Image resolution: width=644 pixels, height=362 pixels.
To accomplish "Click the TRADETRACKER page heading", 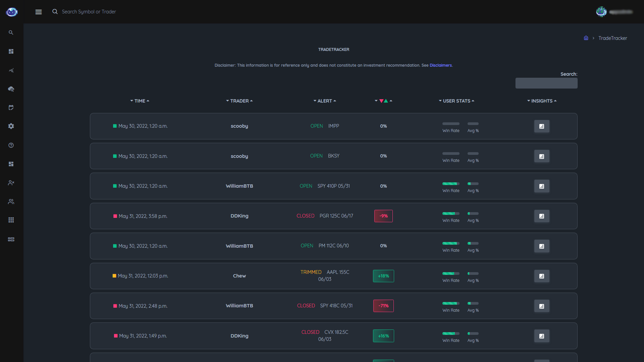I will [334, 50].
